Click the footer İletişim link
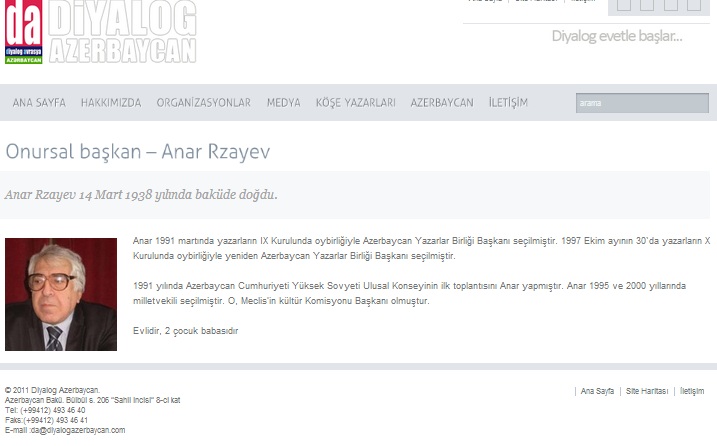The image size is (717, 446). coord(692,391)
